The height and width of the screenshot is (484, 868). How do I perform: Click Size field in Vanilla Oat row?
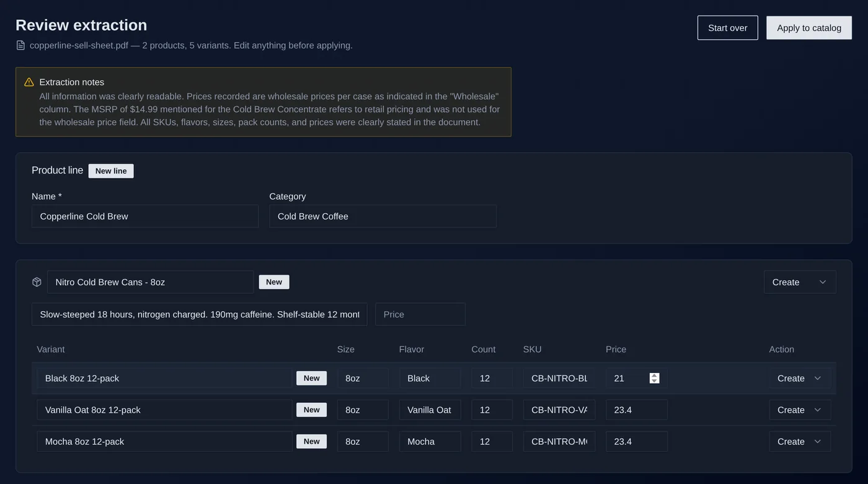click(x=363, y=410)
